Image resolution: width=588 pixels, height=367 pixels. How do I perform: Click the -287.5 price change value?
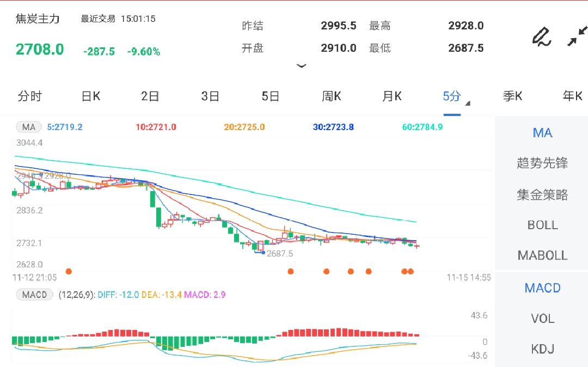coord(99,51)
